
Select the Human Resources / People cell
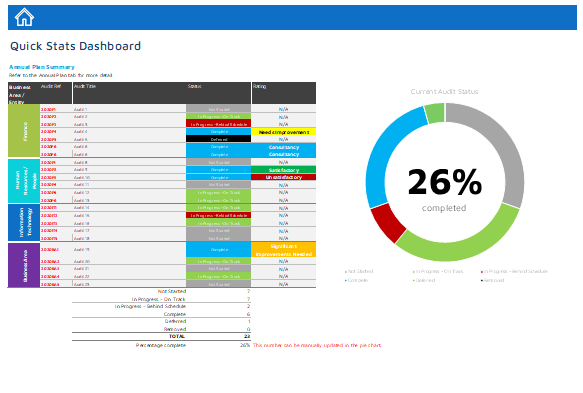pos(24,181)
